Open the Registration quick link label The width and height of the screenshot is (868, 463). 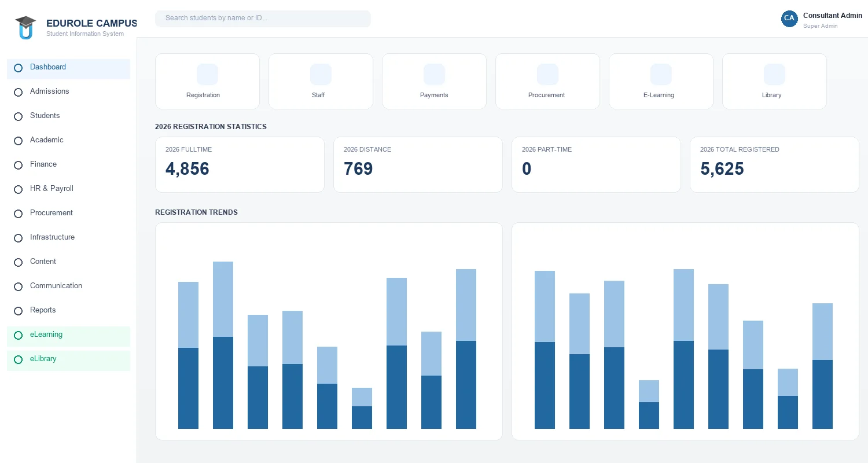tap(203, 95)
